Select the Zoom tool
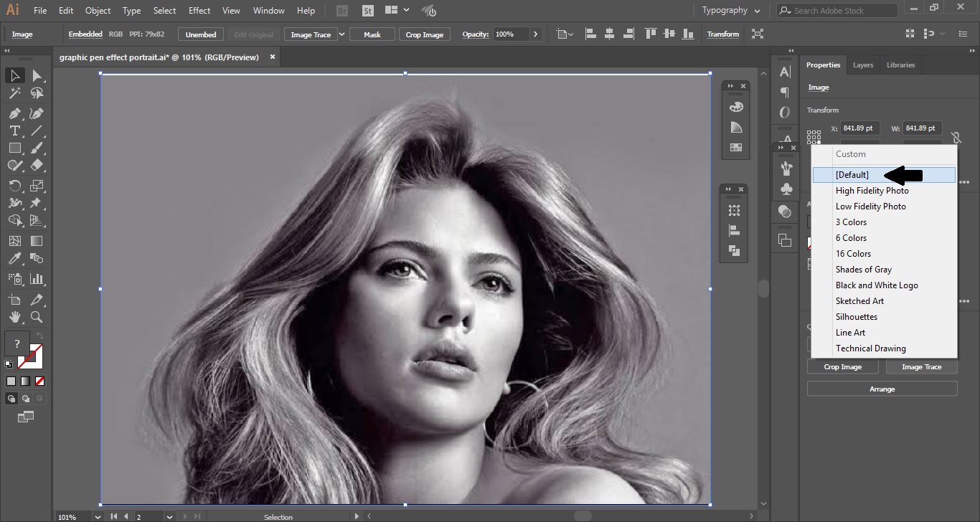Screen dimensions: 980x522 coord(37,317)
